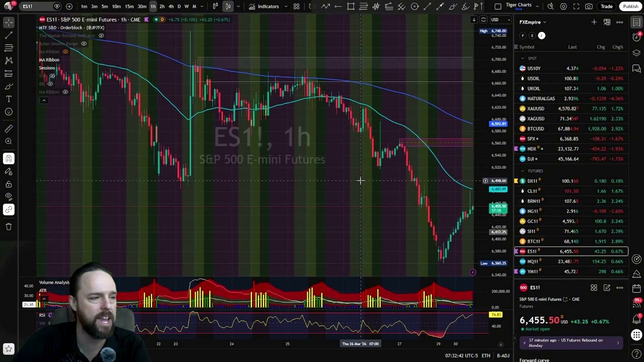Select the crosshair cursor tool

[9, 23]
